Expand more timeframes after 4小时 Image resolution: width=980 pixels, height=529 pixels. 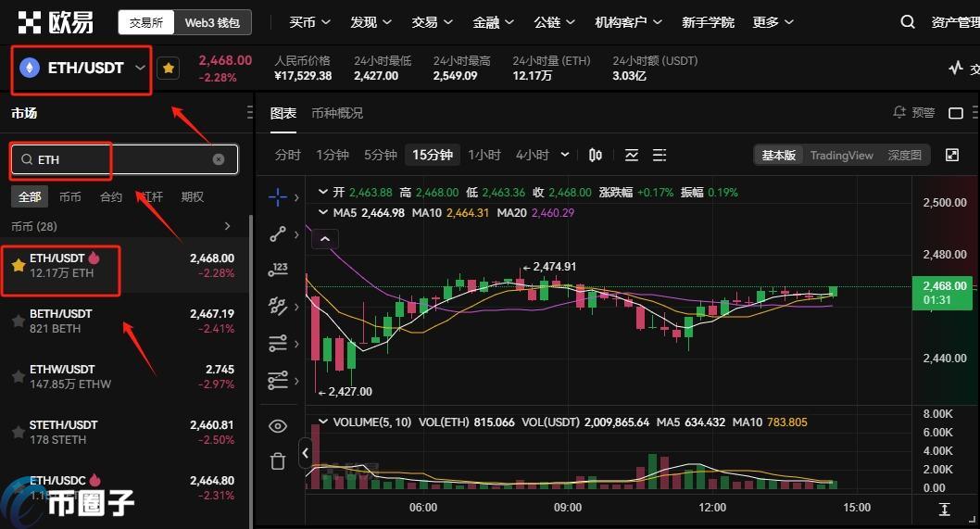565,155
